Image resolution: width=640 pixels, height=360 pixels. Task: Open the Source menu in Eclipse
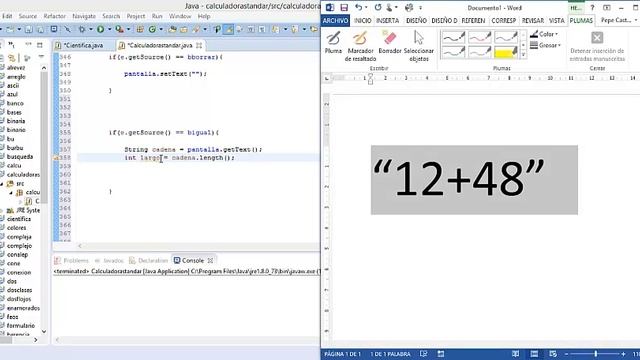[28, 16]
